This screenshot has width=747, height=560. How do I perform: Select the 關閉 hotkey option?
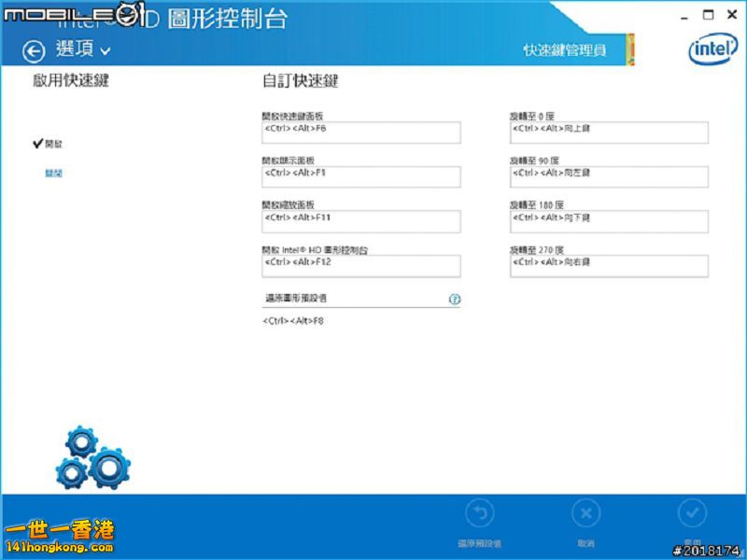(53, 174)
